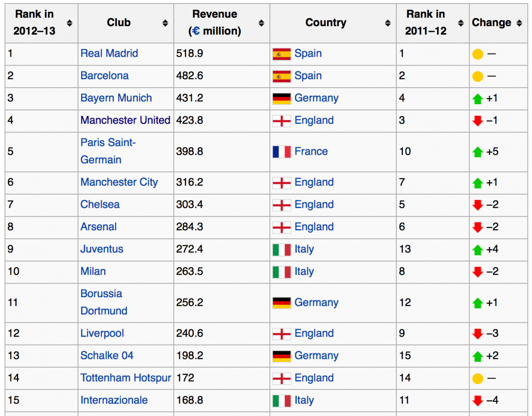532x416 pixels.
Task: Sort by Change column sort arrows
Action: [x=519, y=23]
